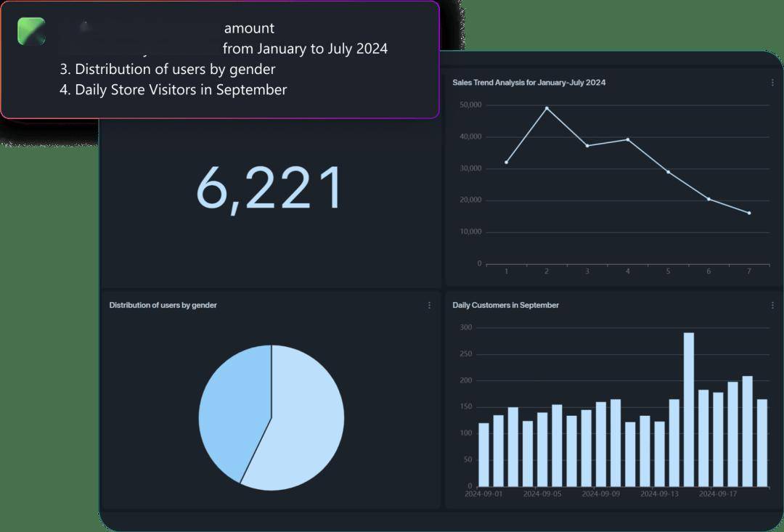Image resolution: width=784 pixels, height=532 pixels.
Task: Click the last bar in Daily Customers chart
Action: coord(762,443)
